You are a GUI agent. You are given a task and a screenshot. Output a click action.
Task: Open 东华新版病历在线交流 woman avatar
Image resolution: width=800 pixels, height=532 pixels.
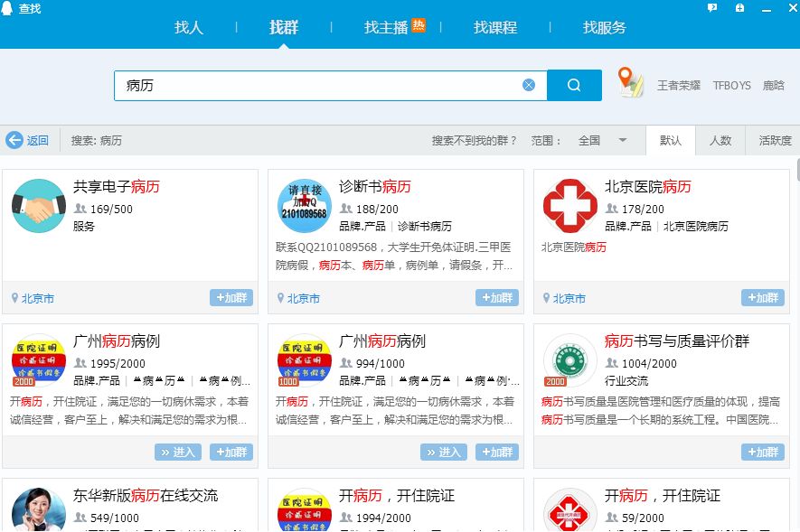pos(39,509)
